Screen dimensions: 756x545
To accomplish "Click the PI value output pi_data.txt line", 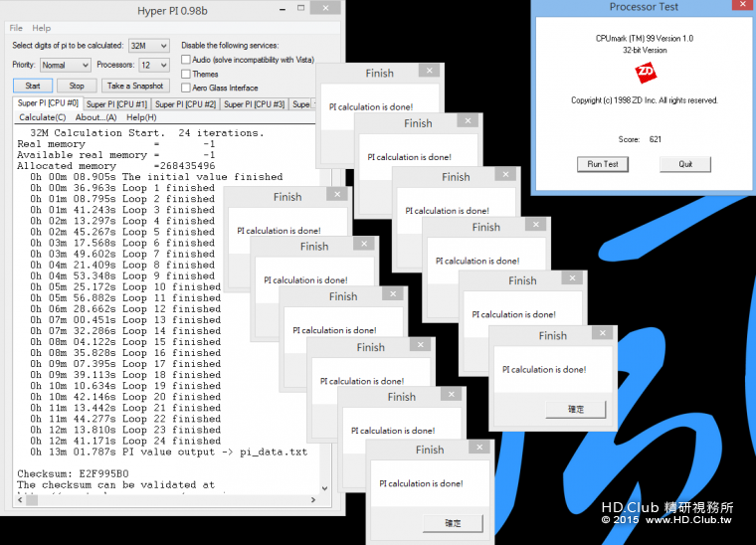I will click(x=169, y=452).
